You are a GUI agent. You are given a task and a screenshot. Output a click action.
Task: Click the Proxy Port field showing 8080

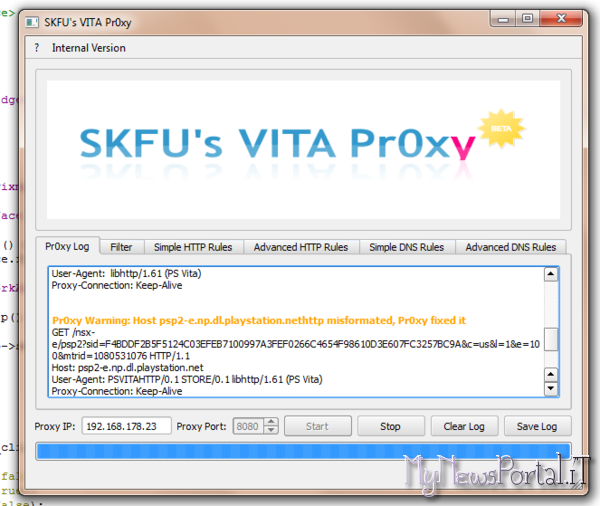pyautogui.click(x=248, y=426)
